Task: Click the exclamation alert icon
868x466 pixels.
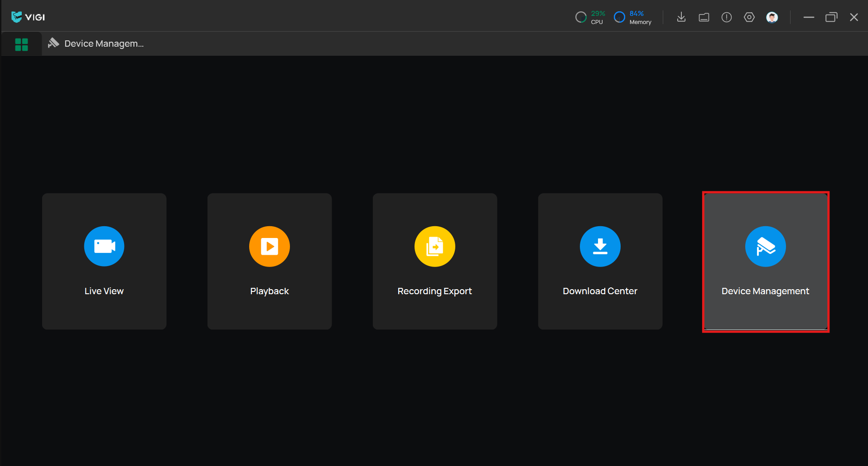Action: coord(726,17)
